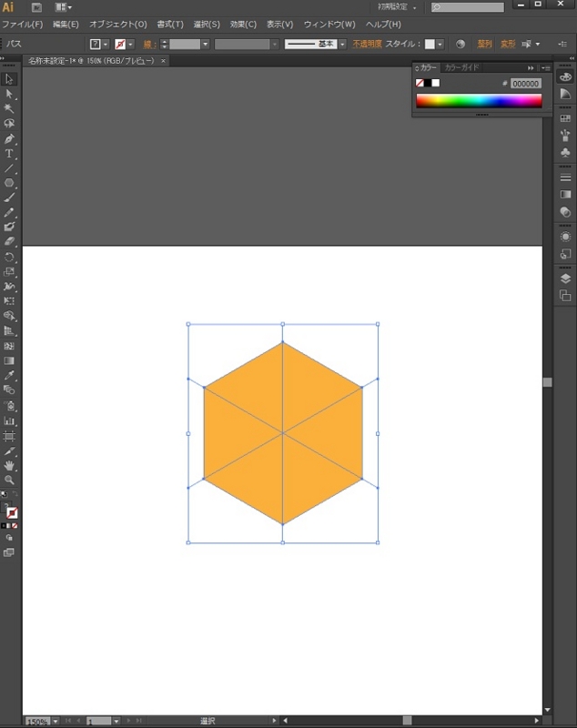
Task: Open the オブジェクト(O) menu
Action: (118, 25)
